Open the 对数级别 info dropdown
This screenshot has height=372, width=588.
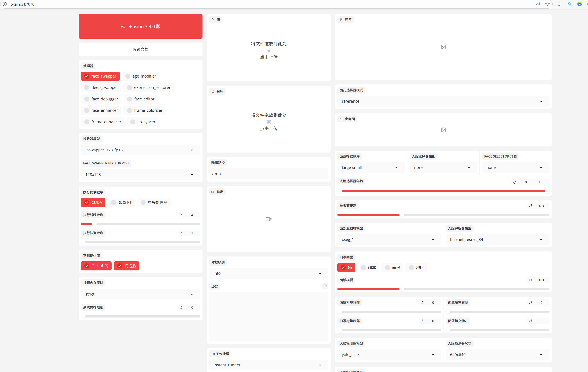tap(269, 273)
